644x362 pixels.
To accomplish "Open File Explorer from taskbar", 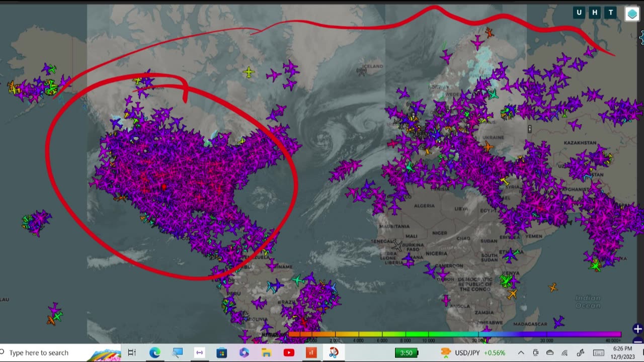I will click(267, 352).
